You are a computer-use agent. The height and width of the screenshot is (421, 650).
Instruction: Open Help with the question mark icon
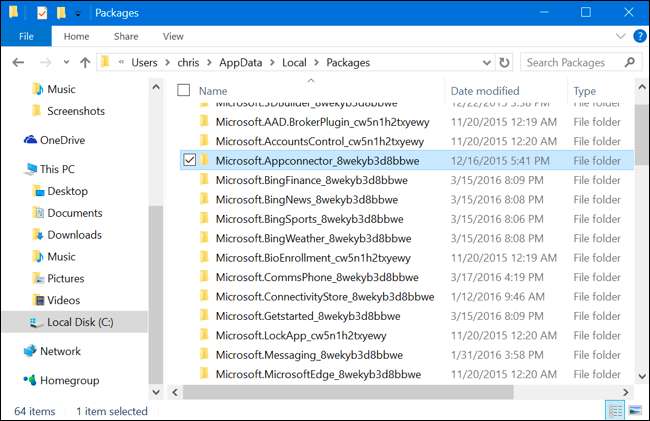(x=640, y=36)
